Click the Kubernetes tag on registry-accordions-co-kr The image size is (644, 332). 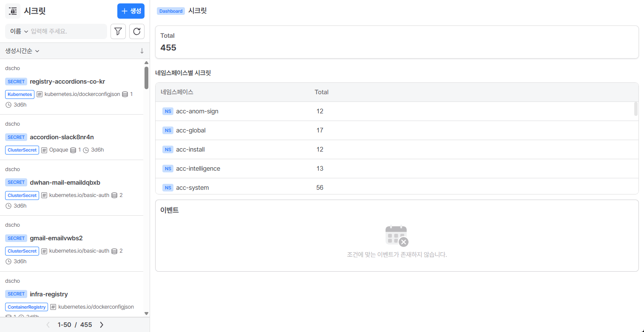20,94
